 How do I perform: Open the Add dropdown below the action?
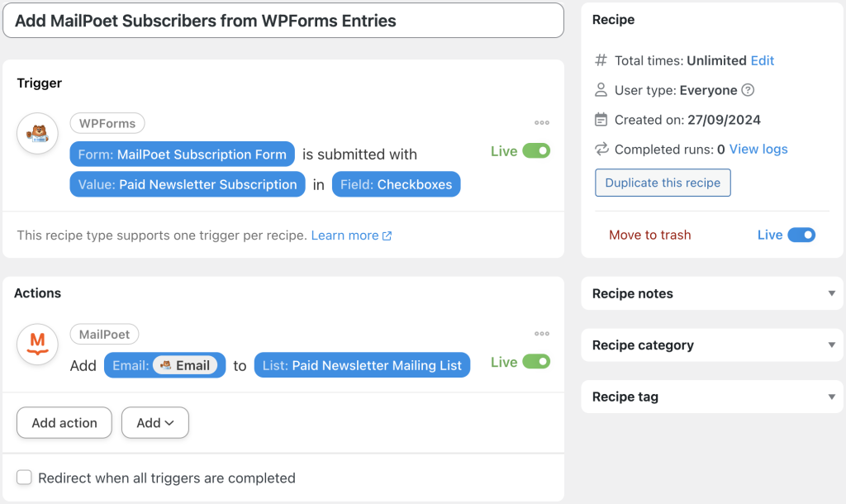(154, 422)
